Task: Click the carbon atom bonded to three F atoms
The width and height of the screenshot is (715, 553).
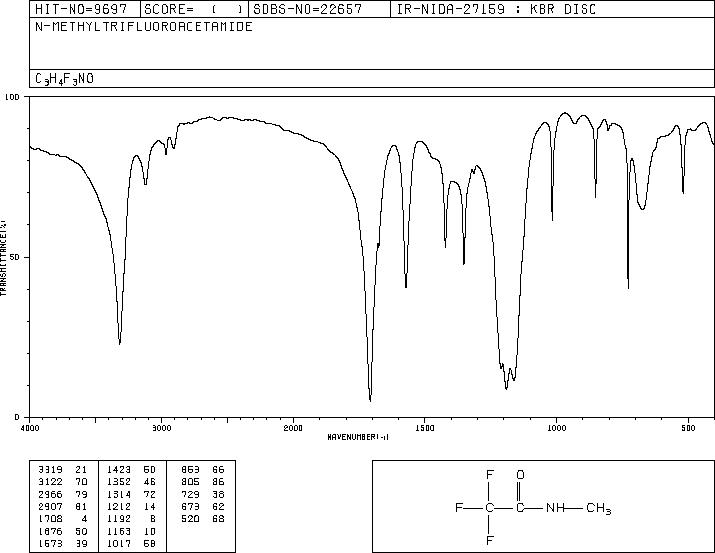Action: (489, 507)
